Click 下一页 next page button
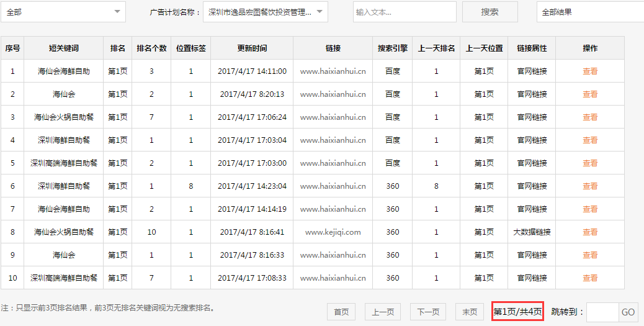 point(428,312)
